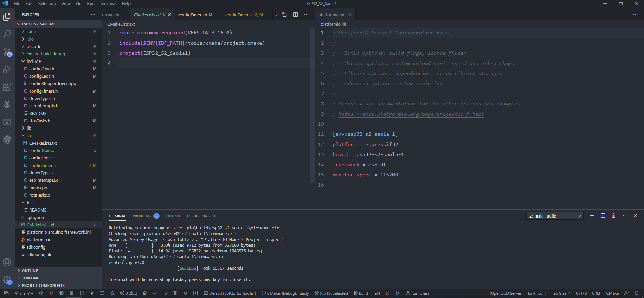Collapse the src folder
The height and width of the screenshot is (298, 644).
tap(58, 135)
